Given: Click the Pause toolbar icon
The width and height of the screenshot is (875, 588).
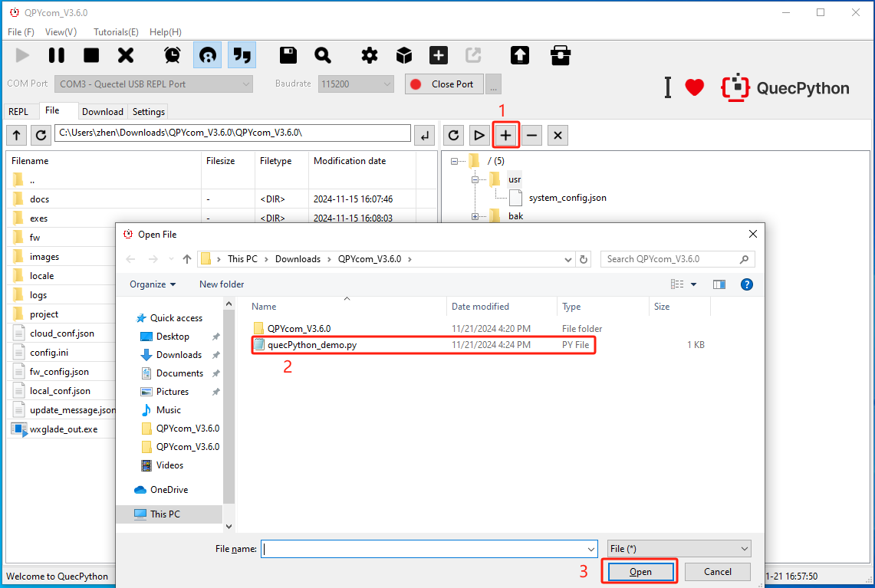Looking at the screenshot, I should [56, 55].
